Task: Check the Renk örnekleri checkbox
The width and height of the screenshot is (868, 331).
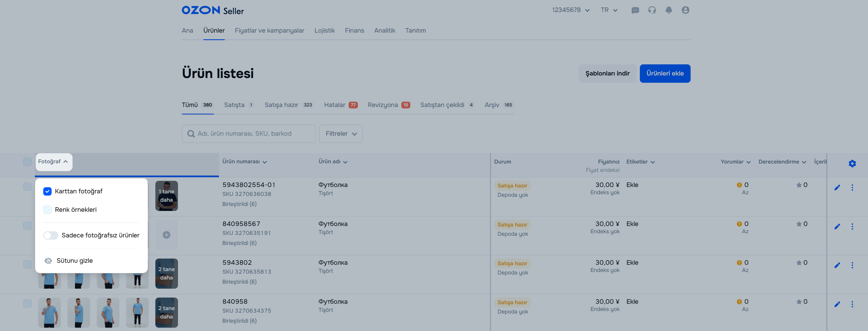Action: point(47,210)
